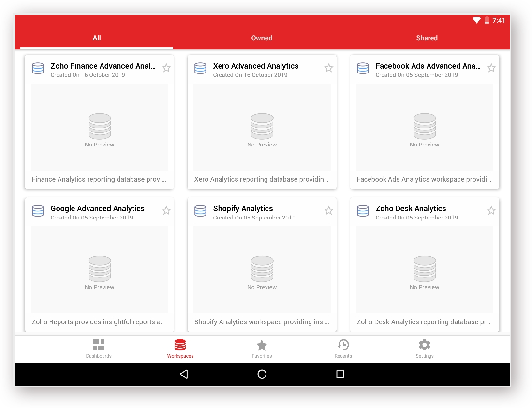
Task: Open Zoho Desk Analytics preview thumbnail
Action: pyautogui.click(x=425, y=270)
